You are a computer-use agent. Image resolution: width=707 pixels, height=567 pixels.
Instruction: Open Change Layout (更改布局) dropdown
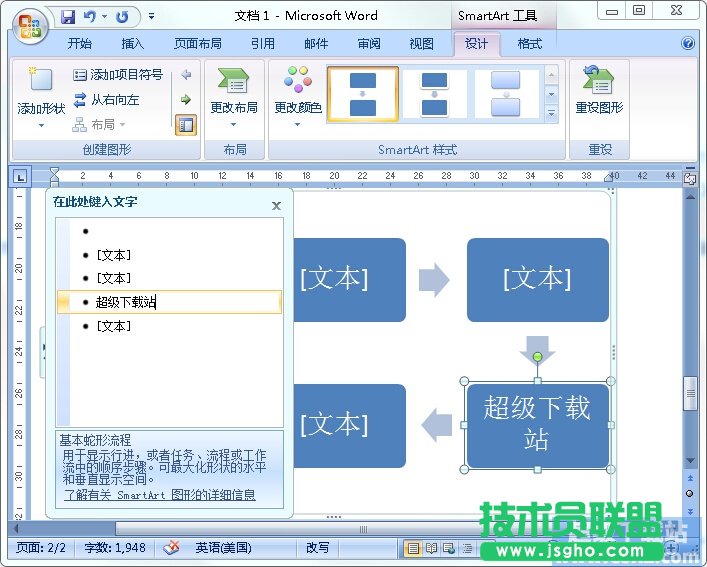[233, 95]
